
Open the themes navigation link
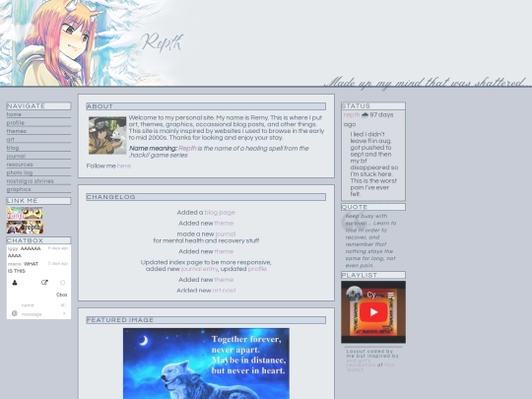tap(17, 131)
